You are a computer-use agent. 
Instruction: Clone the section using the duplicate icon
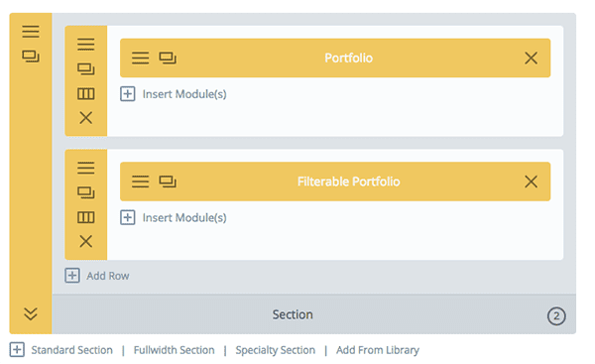click(x=31, y=57)
